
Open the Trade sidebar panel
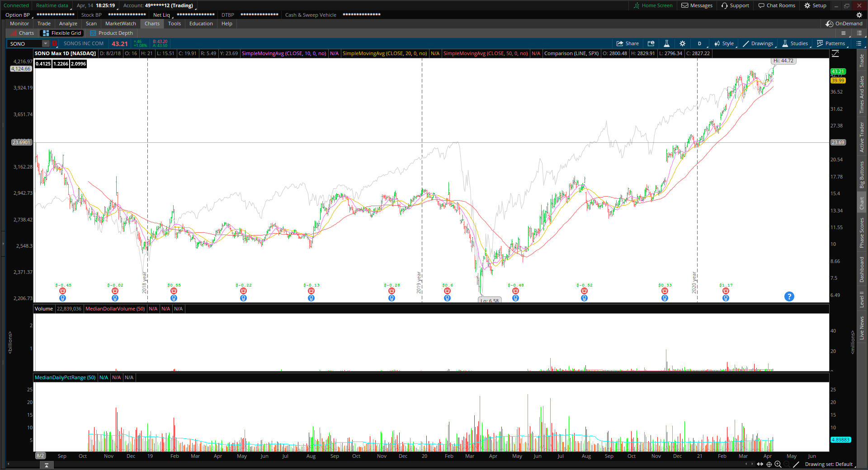[862, 60]
